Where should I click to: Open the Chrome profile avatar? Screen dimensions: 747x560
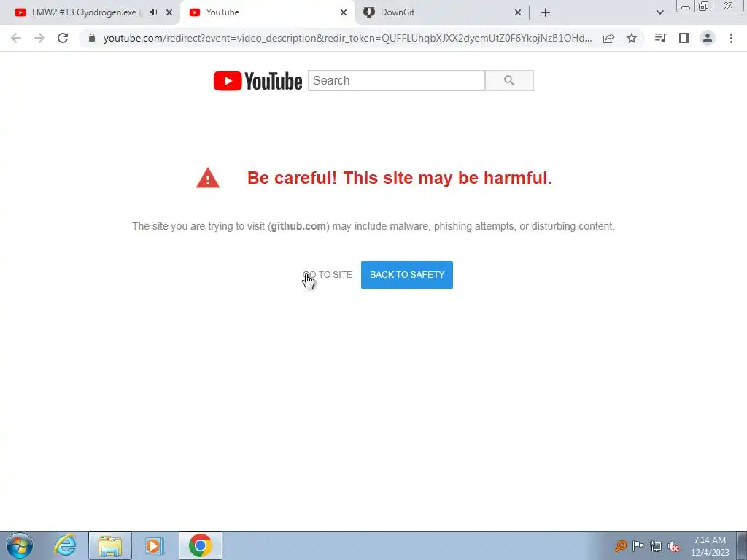coord(708,38)
